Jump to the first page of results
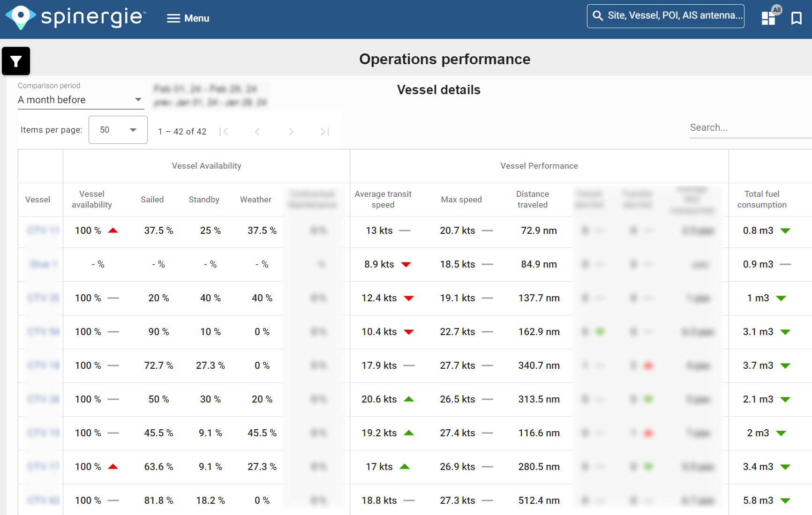 tap(225, 132)
